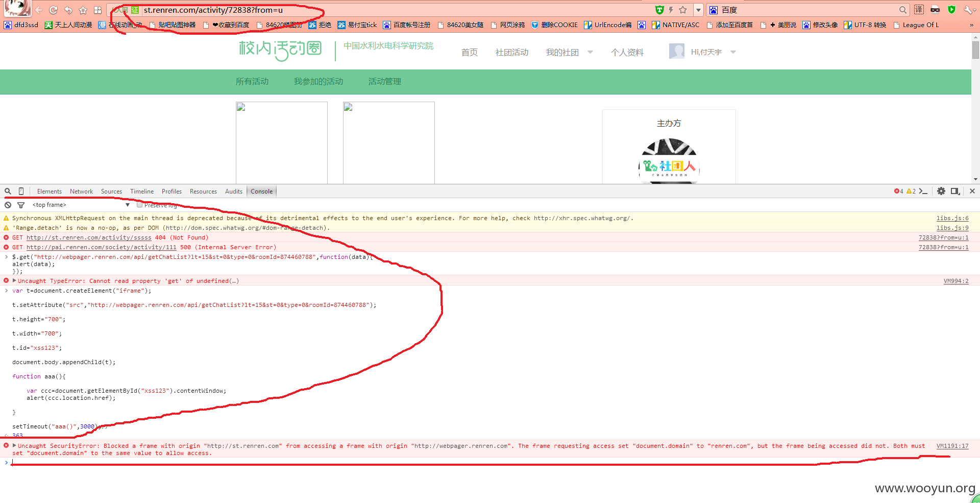Open the VM994:2 source link
Image resolution: width=980 pixels, height=503 pixels.
click(x=956, y=281)
